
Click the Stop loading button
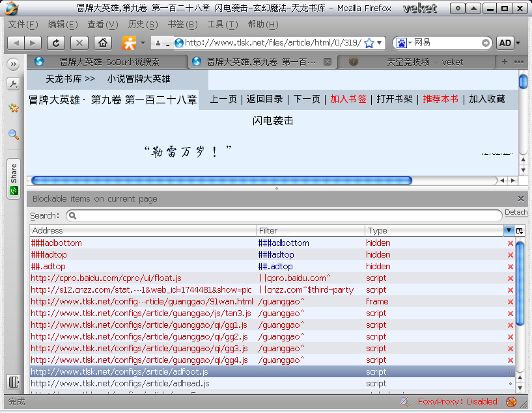point(79,43)
